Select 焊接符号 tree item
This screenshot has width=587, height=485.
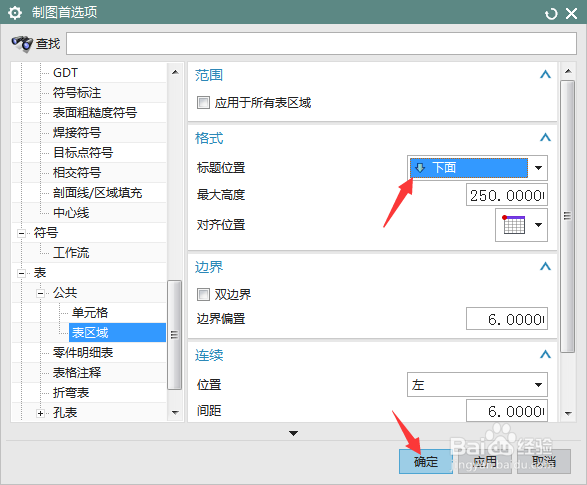[x=77, y=132]
